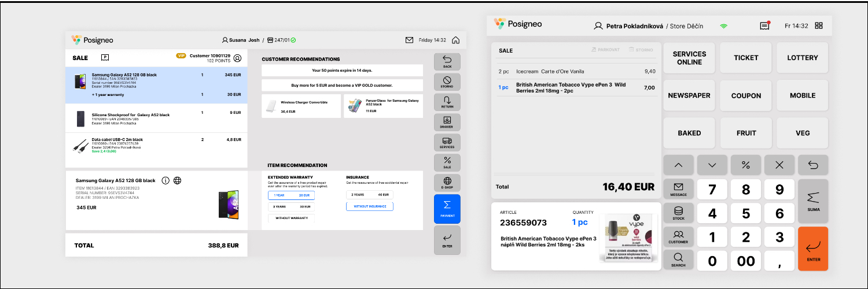Click the STOCK database button
The width and height of the screenshot is (868, 289).
click(x=678, y=213)
